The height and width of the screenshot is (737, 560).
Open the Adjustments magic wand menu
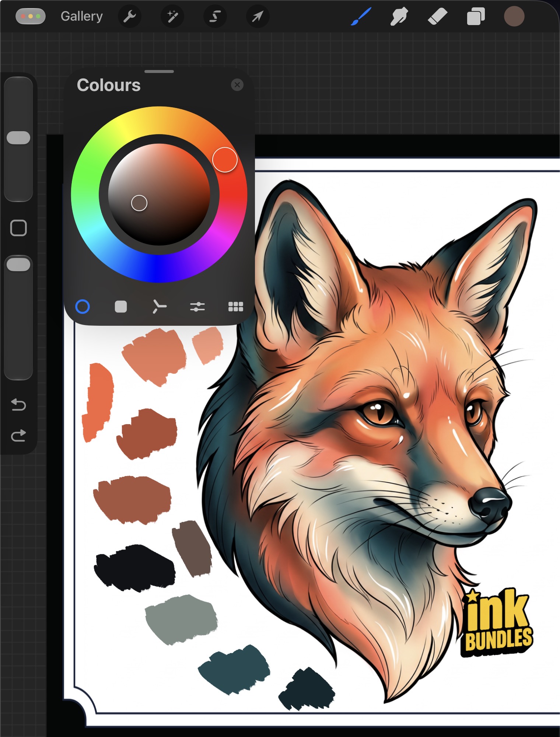(x=172, y=16)
